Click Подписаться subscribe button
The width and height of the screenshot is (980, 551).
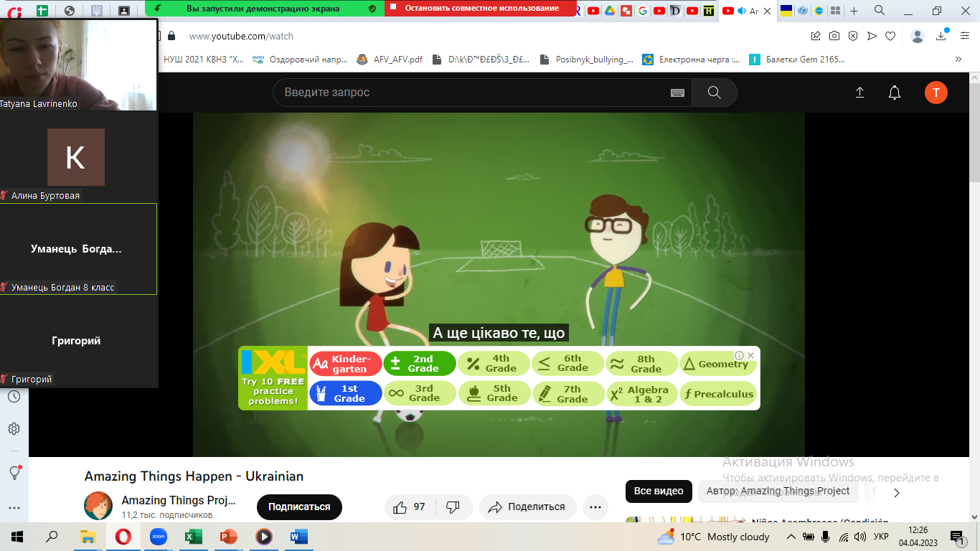[299, 507]
